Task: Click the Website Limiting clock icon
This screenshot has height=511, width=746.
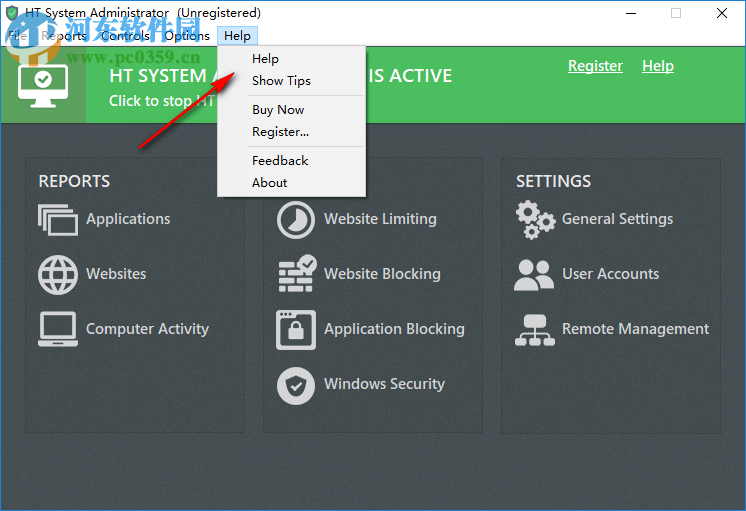Action: point(295,220)
